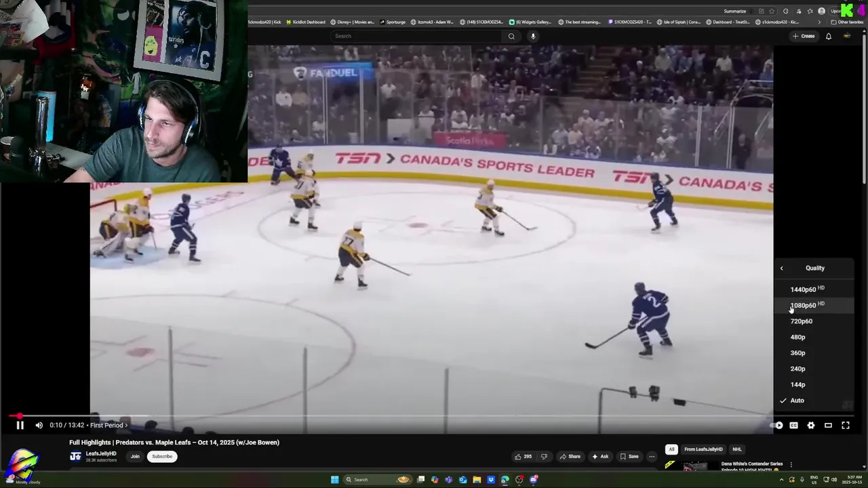The width and height of the screenshot is (868, 488).
Task: Search with voice microphone icon
Action: (533, 36)
